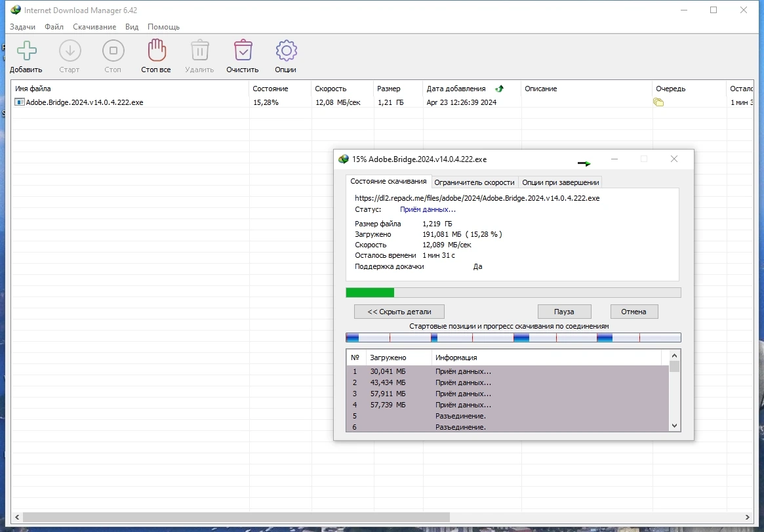Click the main list scroll left arrow

click(x=17, y=517)
